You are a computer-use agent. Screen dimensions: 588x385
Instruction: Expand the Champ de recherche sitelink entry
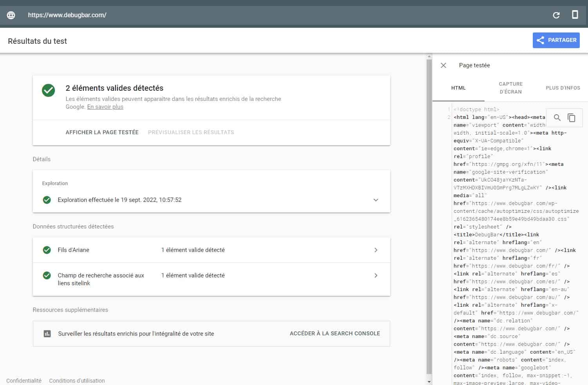tap(376, 275)
